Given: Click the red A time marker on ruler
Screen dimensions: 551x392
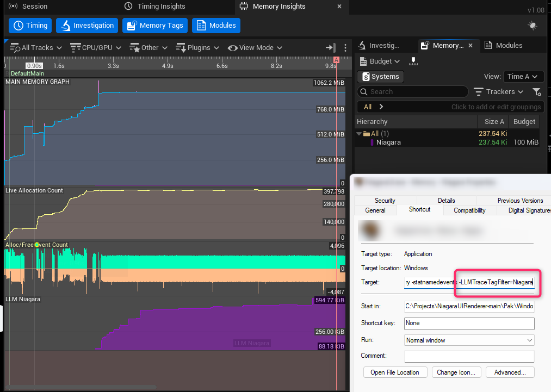Looking at the screenshot, I should click(x=336, y=60).
